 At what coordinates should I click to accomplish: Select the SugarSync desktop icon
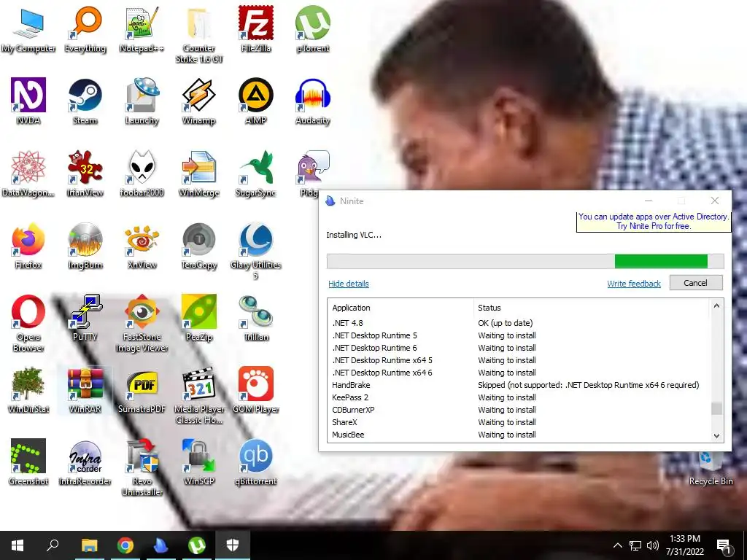click(x=256, y=174)
